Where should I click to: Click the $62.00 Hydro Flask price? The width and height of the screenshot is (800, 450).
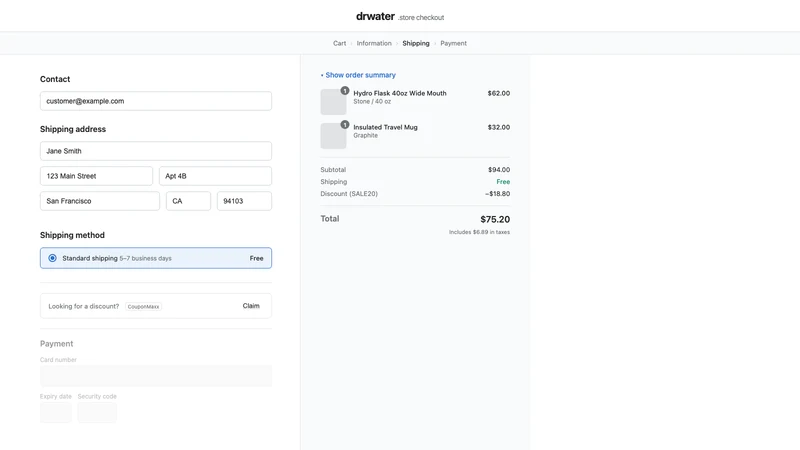pos(499,93)
